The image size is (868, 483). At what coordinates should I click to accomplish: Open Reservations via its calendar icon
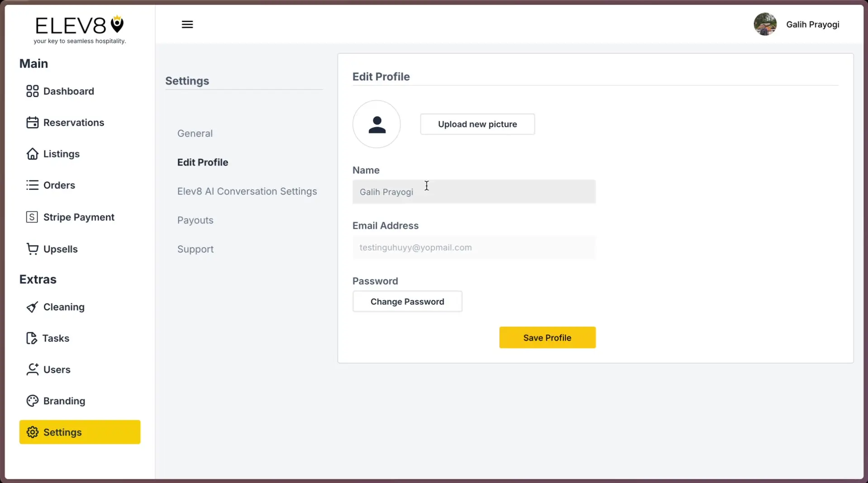click(31, 122)
